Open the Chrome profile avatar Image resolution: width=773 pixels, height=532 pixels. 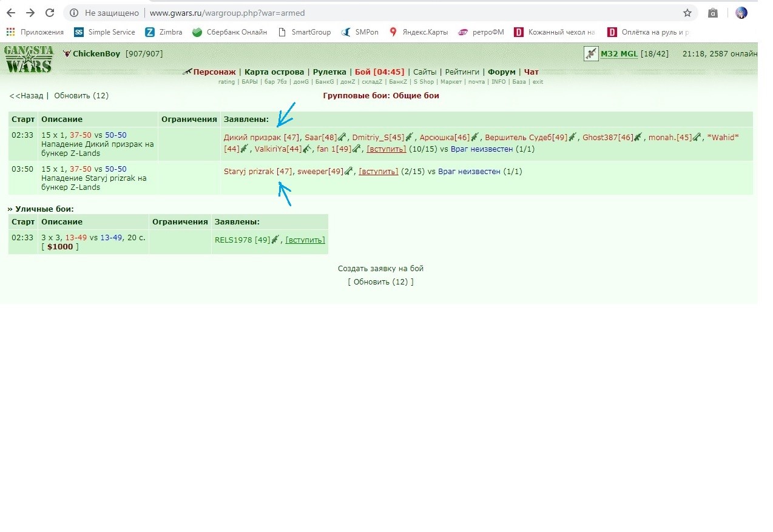coord(741,13)
